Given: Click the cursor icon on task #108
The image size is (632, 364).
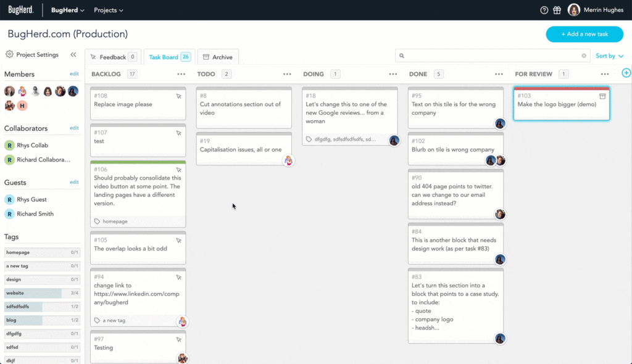Looking at the screenshot, I should pyautogui.click(x=178, y=96).
